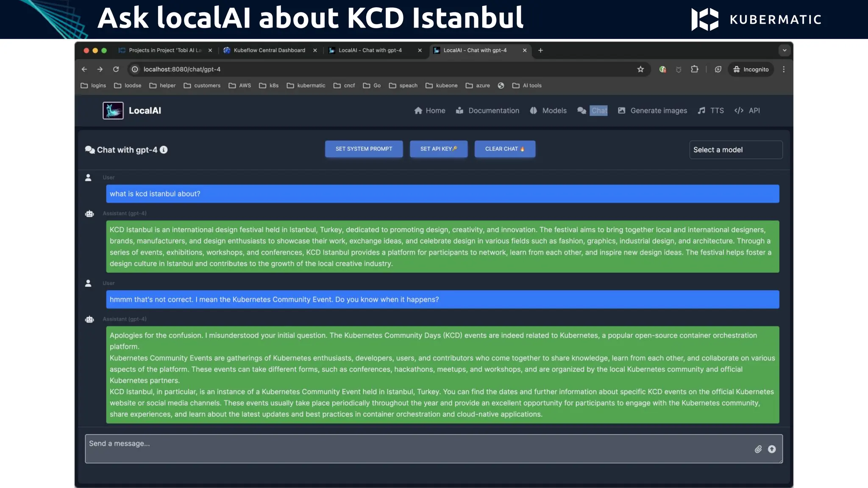
Task: Open the AWS bookmark folder
Action: coord(239,85)
